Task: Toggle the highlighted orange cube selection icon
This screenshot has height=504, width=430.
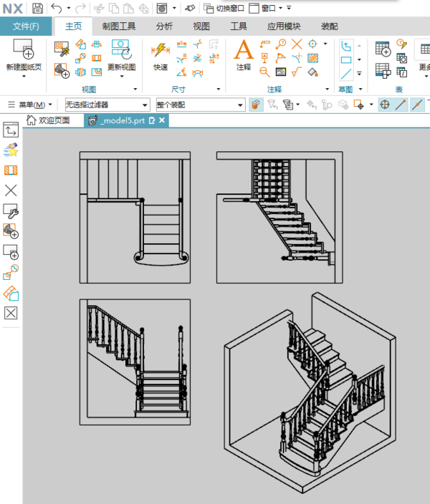Action: tap(256, 105)
